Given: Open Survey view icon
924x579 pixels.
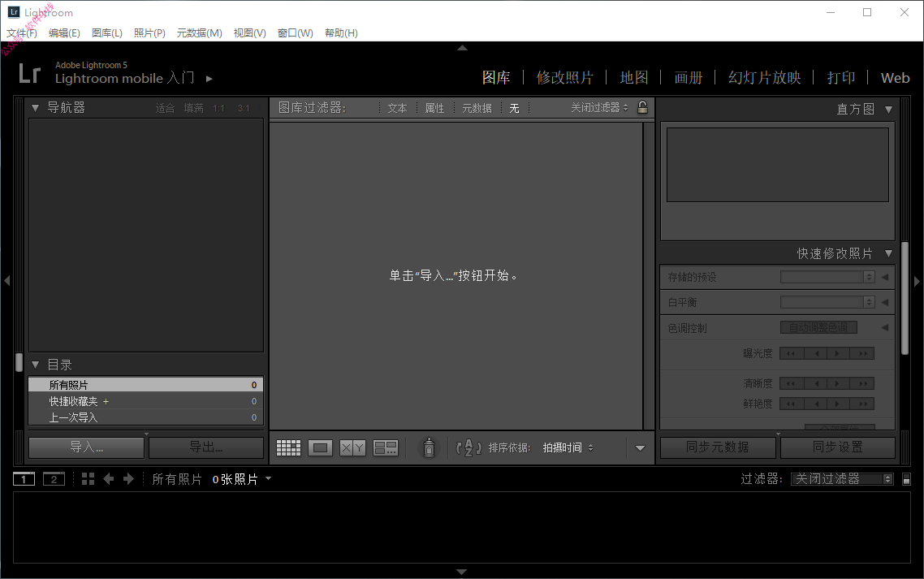Looking at the screenshot, I should 386,448.
